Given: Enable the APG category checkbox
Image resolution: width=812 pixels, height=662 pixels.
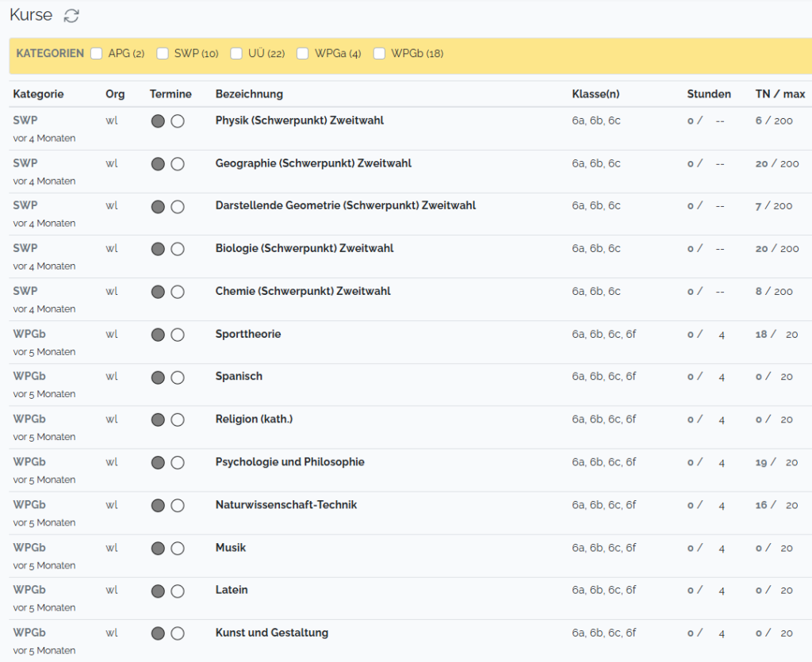Looking at the screenshot, I should [97, 54].
